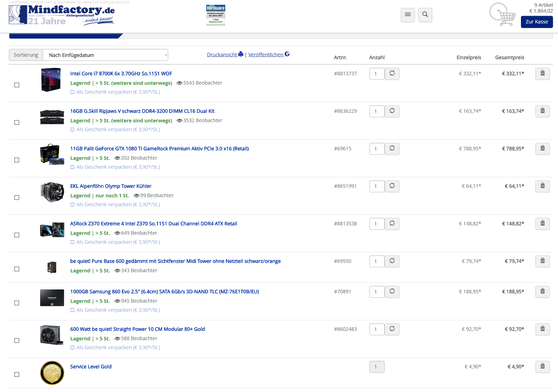Click the Veröffentlichen link
The image size is (558, 392).
click(x=269, y=55)
